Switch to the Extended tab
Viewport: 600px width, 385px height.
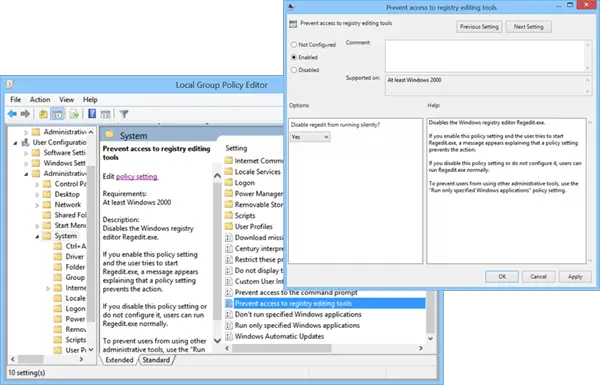[119, 360]
